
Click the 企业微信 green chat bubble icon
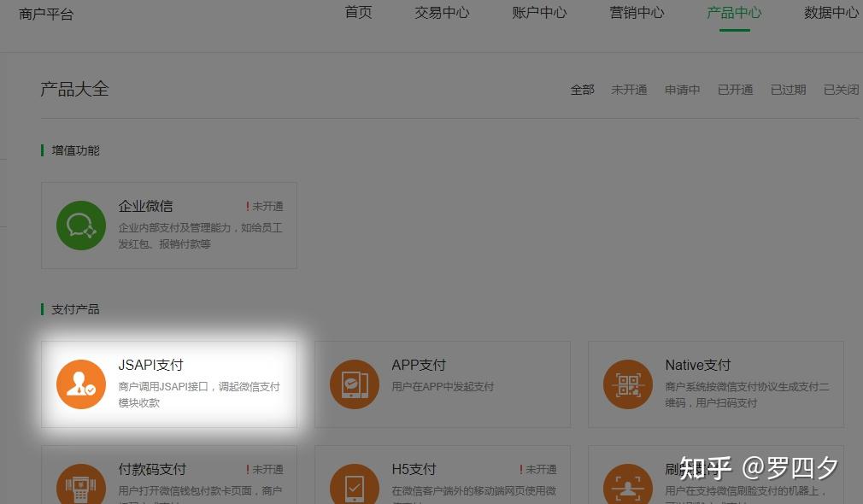[81, 225]
